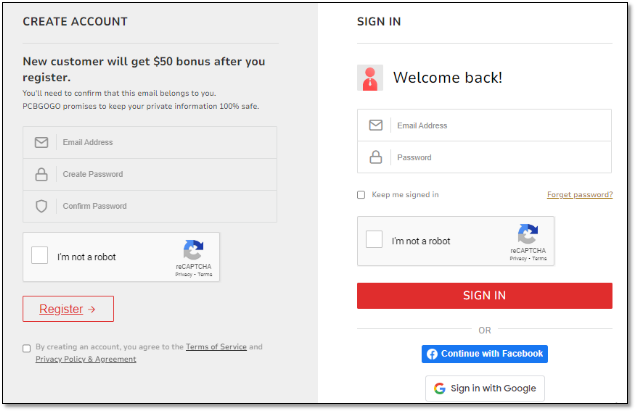Click the padlock icon beside sign-in Password
Viewport: 636px width, 413px height.
(376, 157)
